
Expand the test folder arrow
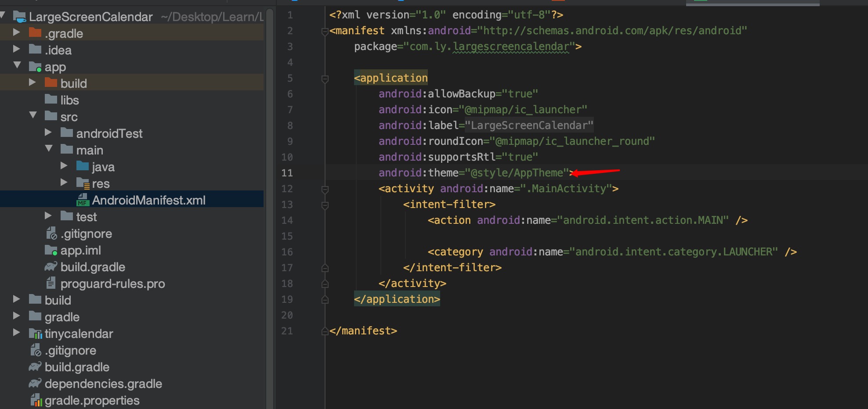click(x=48, y=215)
